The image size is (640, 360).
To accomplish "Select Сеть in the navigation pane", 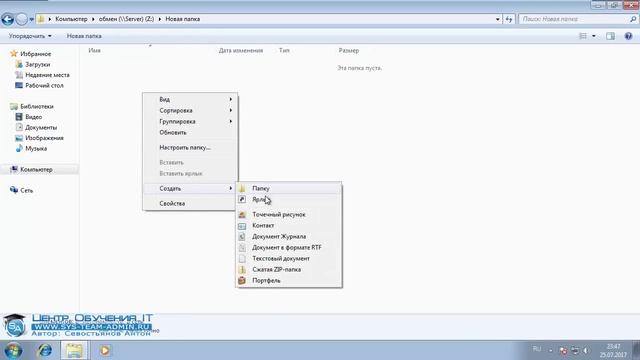I will (x=27, y=191).
